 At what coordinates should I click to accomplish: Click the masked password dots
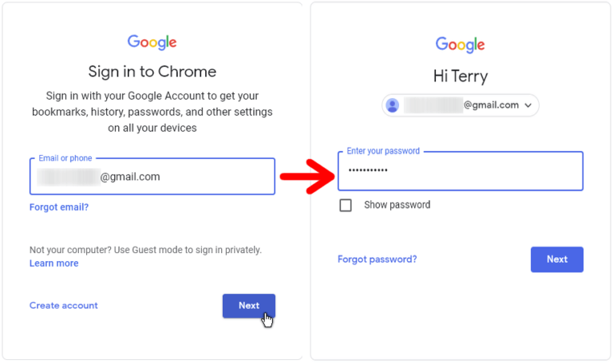[x=368, y=170]
